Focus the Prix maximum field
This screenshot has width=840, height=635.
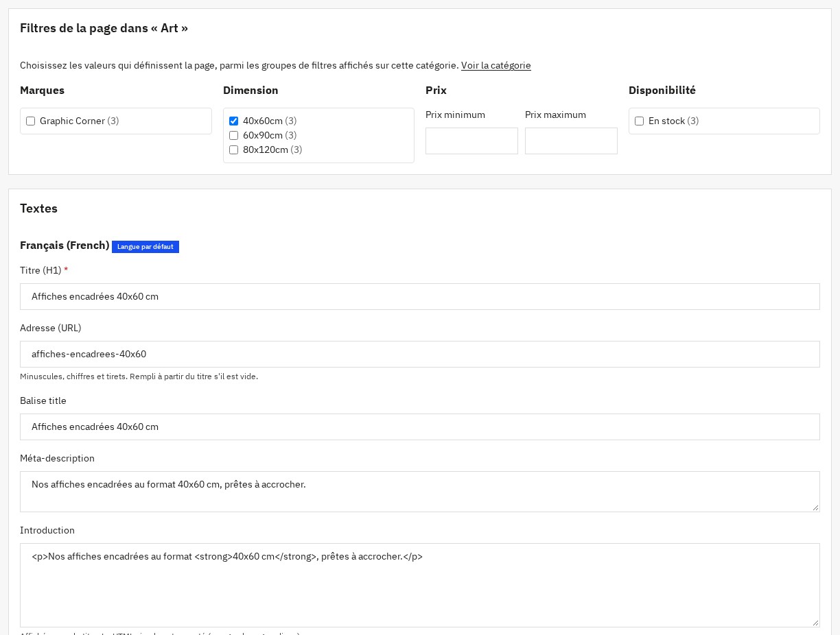click(x=571, y=141)
